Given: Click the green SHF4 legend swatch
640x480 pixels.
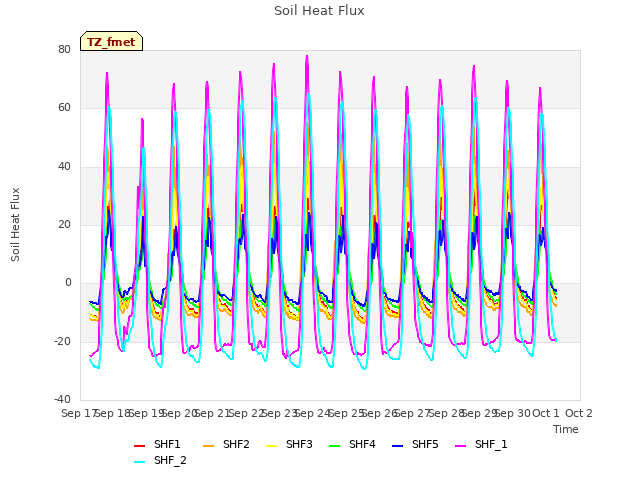Looking at the screenshot, I should (x=335, y=446).
